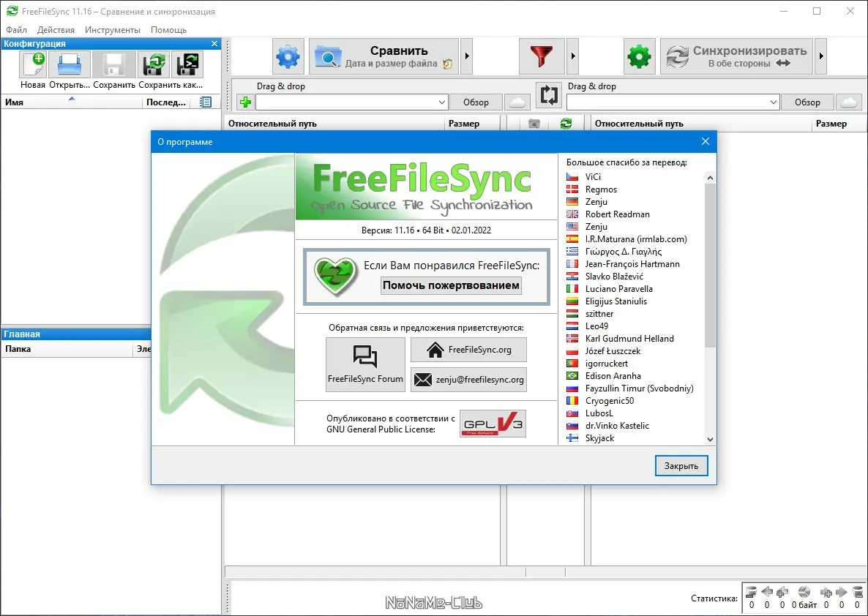Select translator Skyjack

tap(599, 437)
